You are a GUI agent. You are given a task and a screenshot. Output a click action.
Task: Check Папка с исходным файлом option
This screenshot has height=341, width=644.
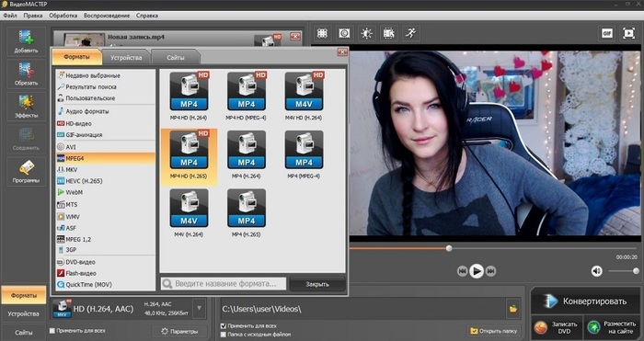(x=224, y=335)
